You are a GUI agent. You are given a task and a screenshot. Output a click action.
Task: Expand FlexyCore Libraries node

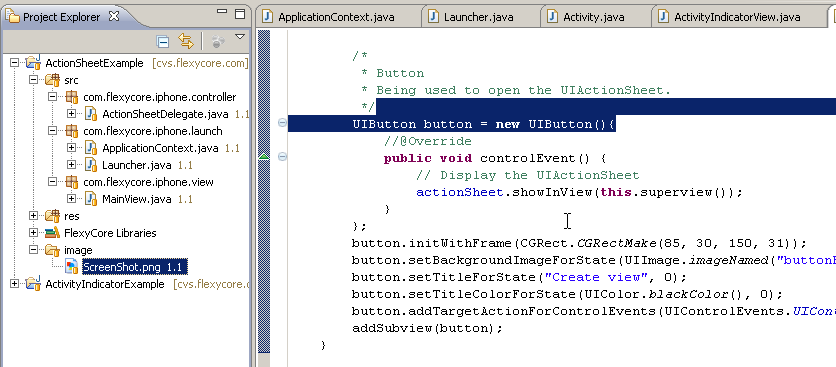tap(34, 233)
